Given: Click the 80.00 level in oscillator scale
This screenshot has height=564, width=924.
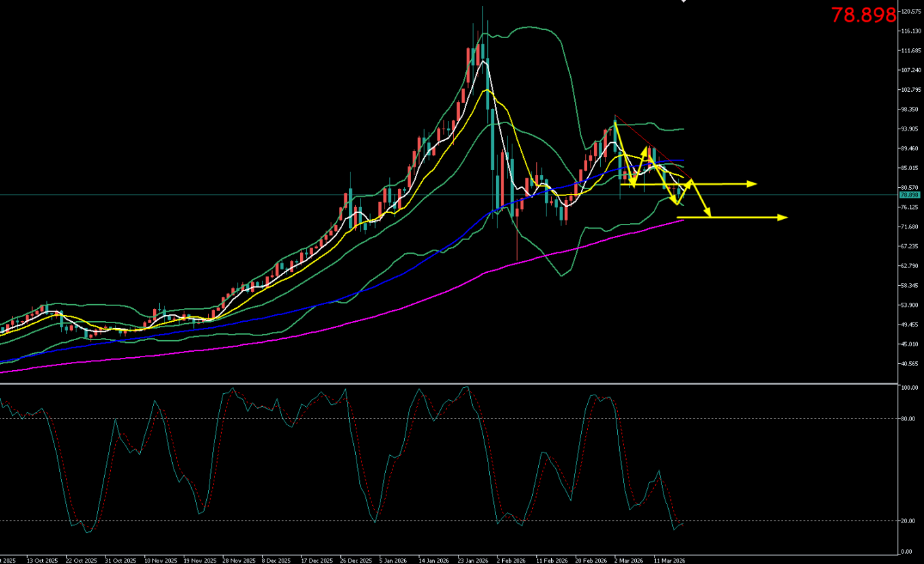Looking at the screenshot, I should tap(908, 419).
